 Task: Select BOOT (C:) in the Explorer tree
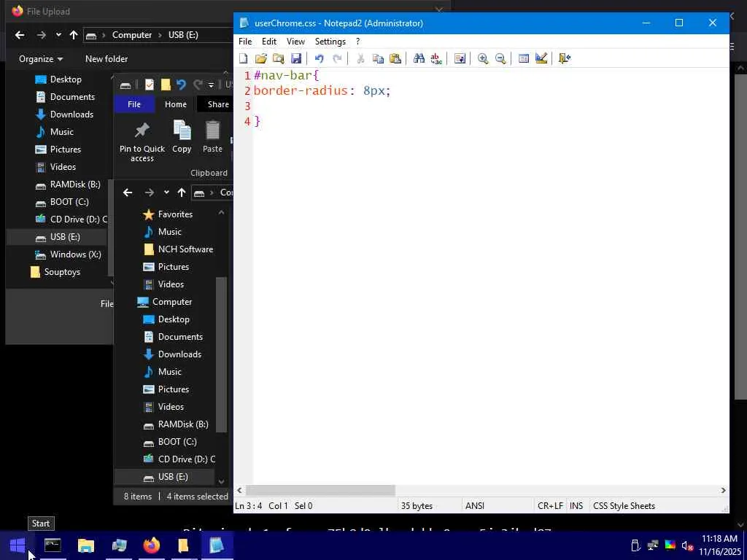(170, 442)
